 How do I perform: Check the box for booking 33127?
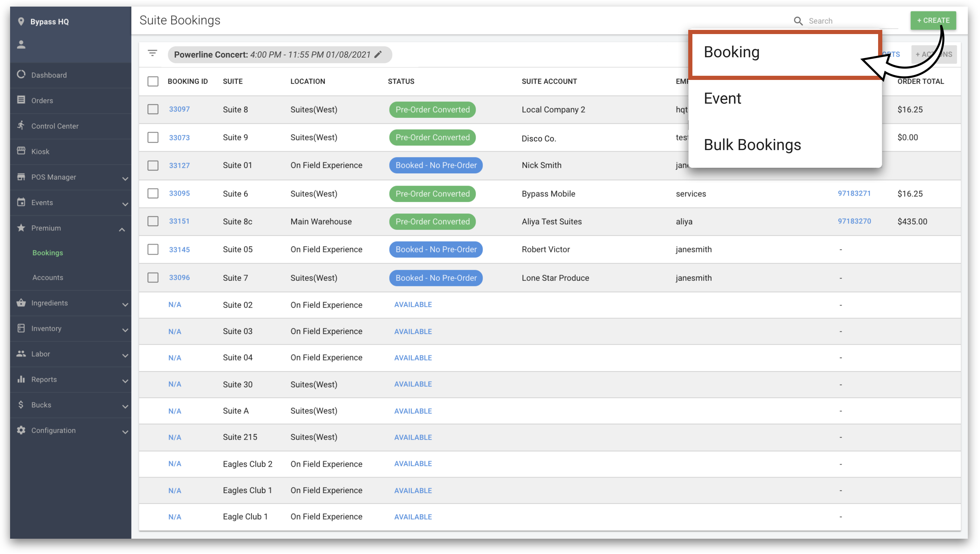pos(153,165)
